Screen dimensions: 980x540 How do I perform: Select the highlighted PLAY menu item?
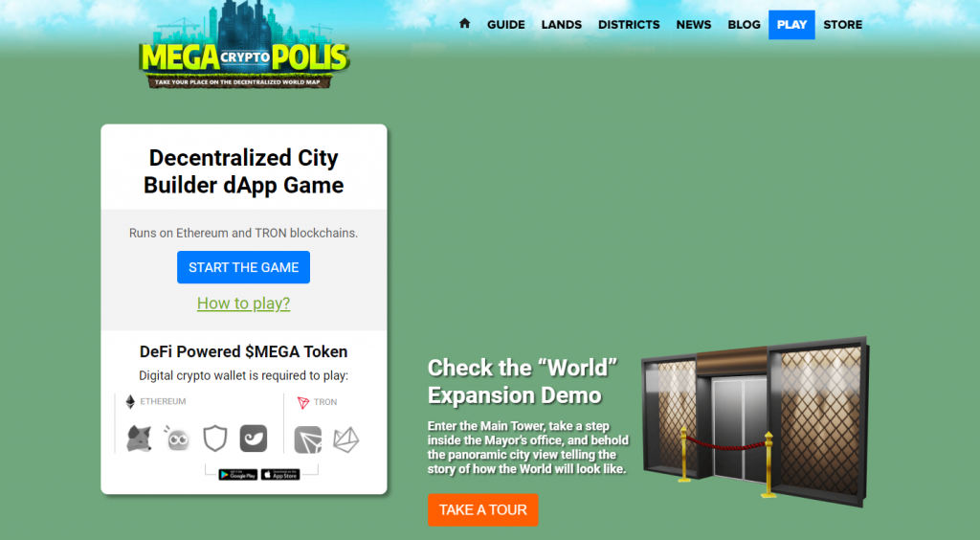click(x=791, y=24)
